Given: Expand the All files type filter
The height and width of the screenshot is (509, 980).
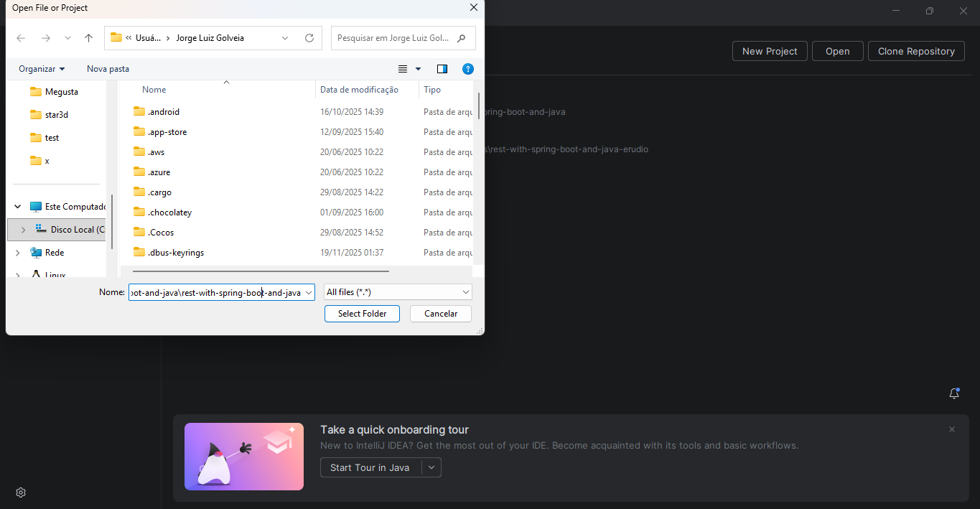Looking at the screenshot, I should 466,292.
